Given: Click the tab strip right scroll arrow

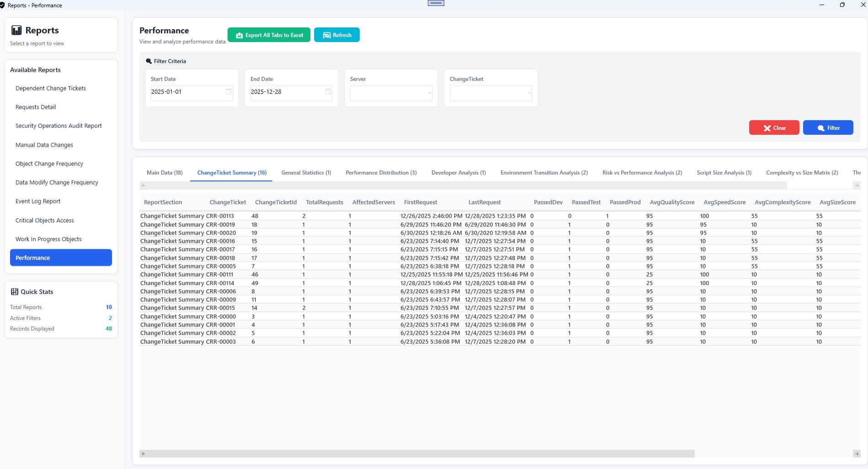Looking at the screenshot, I should tap(857, 186).
